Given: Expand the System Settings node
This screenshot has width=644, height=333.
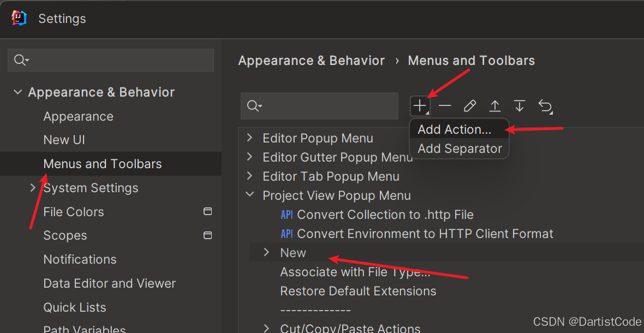Looking at the screenshot, I should [x=33, y=188].
